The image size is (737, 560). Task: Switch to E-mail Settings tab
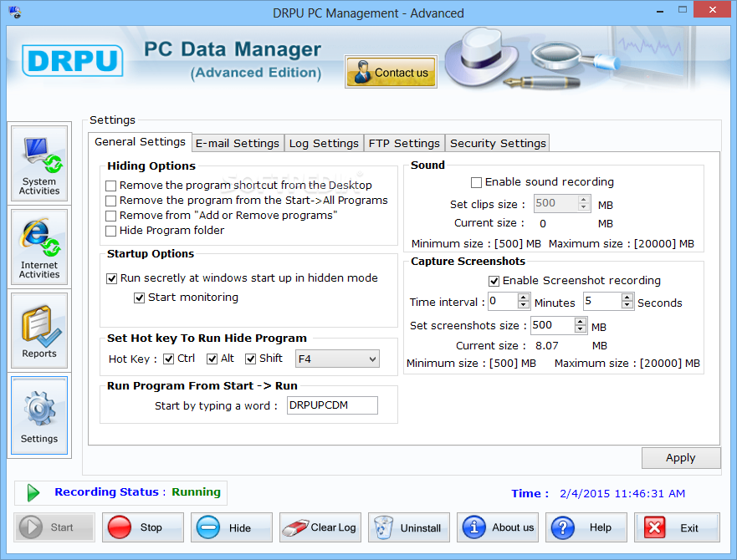click(238, 143)
